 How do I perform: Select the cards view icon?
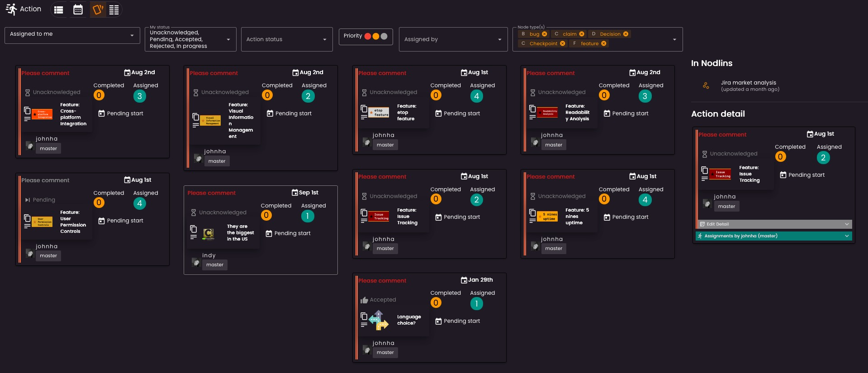[97, 9]
